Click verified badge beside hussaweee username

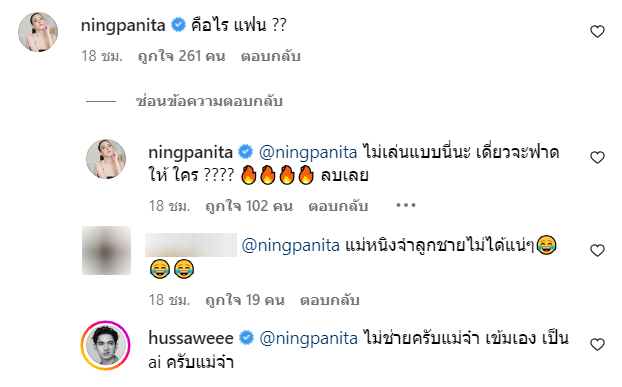[x=246, y=338]
